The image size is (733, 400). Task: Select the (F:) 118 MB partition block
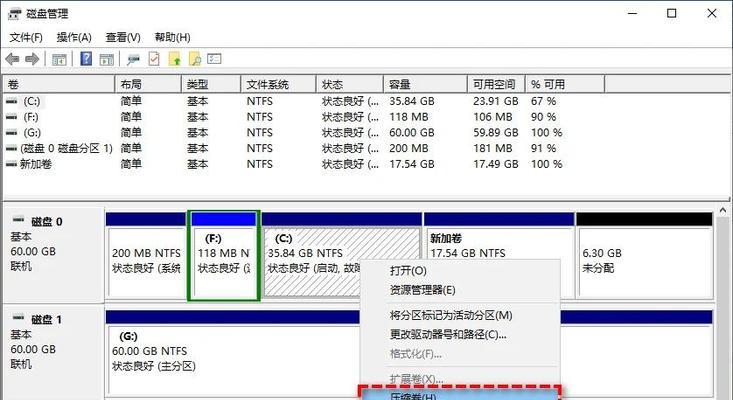(x=224, y=255)
